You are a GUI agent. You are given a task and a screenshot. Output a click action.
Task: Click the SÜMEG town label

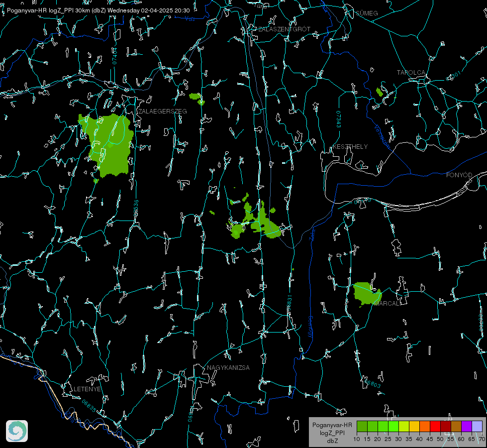(367, 13)
